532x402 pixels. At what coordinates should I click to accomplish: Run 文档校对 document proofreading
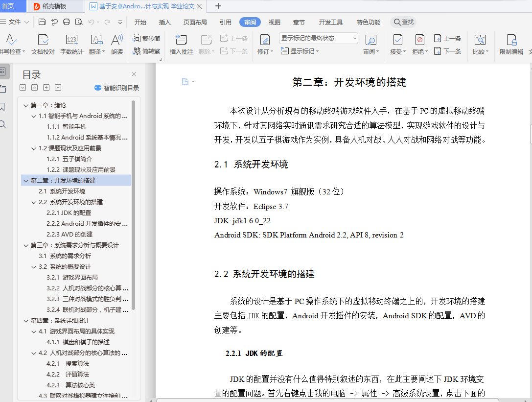point(43,44)
